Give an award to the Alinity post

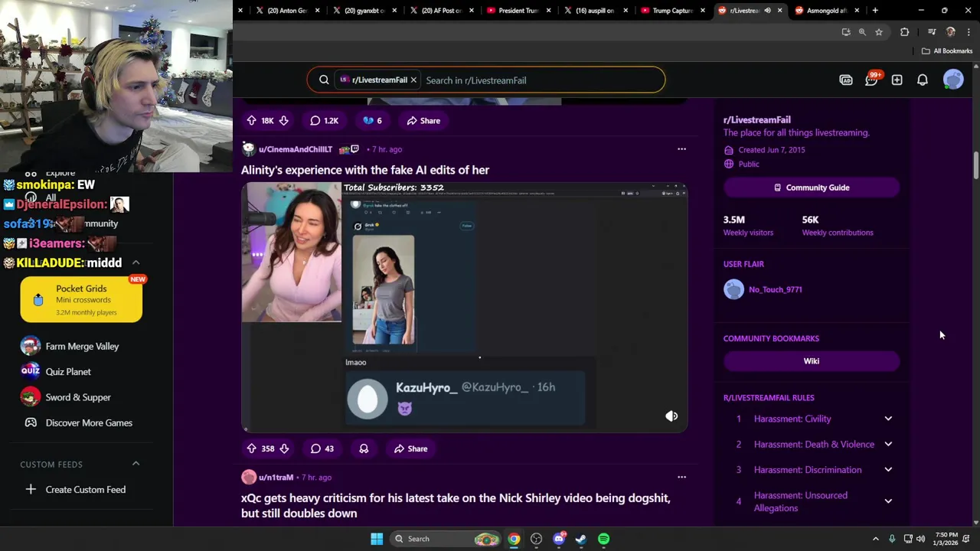[x=364, y=448]
